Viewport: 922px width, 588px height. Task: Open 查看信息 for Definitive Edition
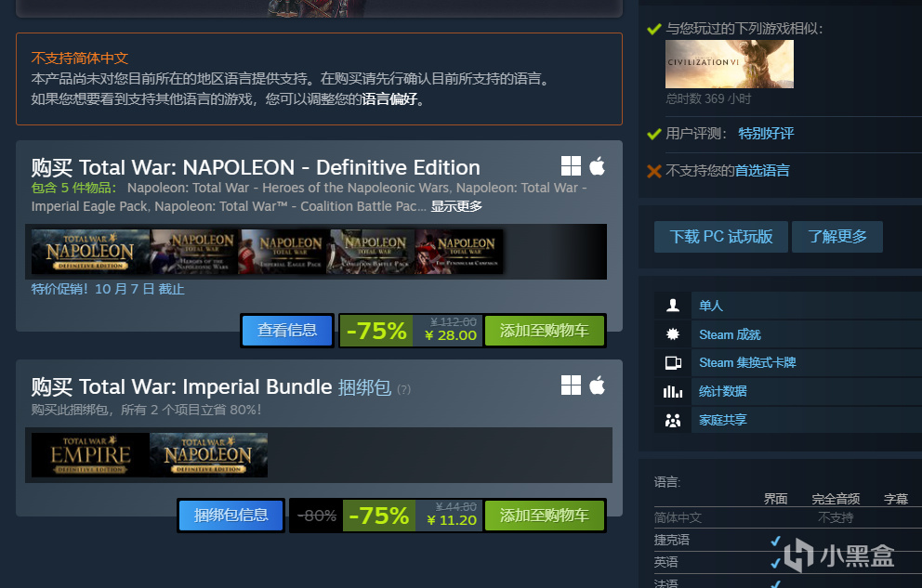287,331
